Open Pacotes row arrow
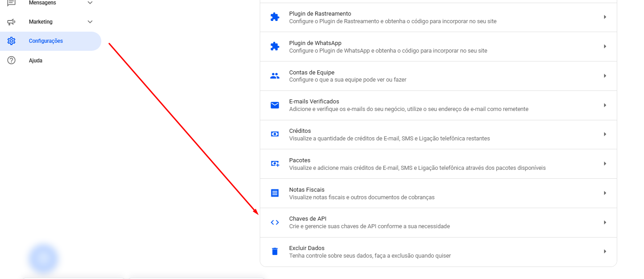The width and height of the screenshot is (644, 279). [x=605, y=164]
